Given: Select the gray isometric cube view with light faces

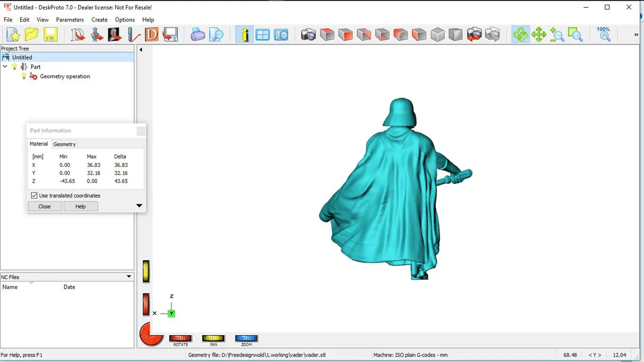Looking at the screenshot, I should [x=438, y=35].
